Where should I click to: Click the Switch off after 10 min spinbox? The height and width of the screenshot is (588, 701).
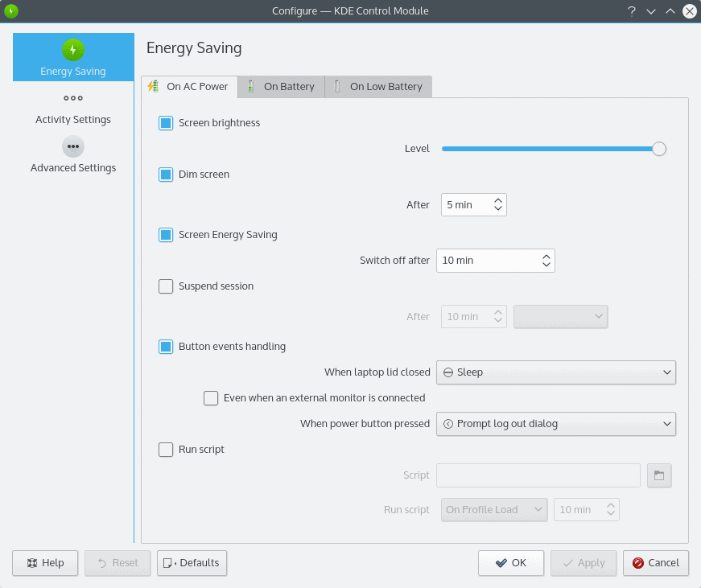[x=488, y=261]
